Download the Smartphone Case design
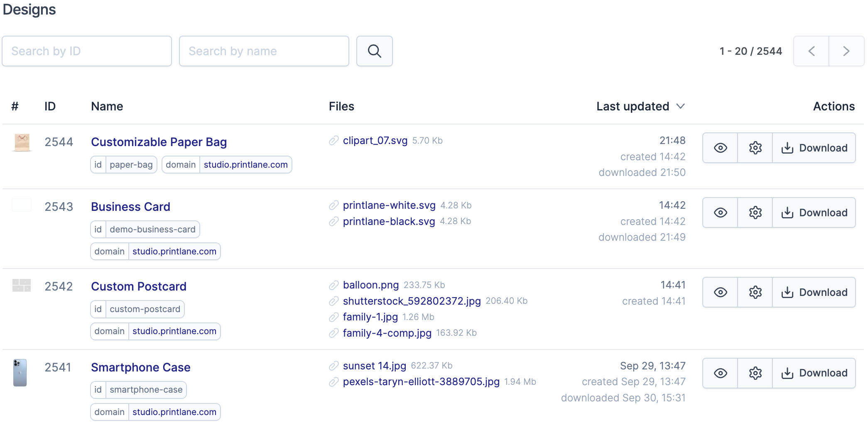Viewport: 868px width, 430px height. 814,373
